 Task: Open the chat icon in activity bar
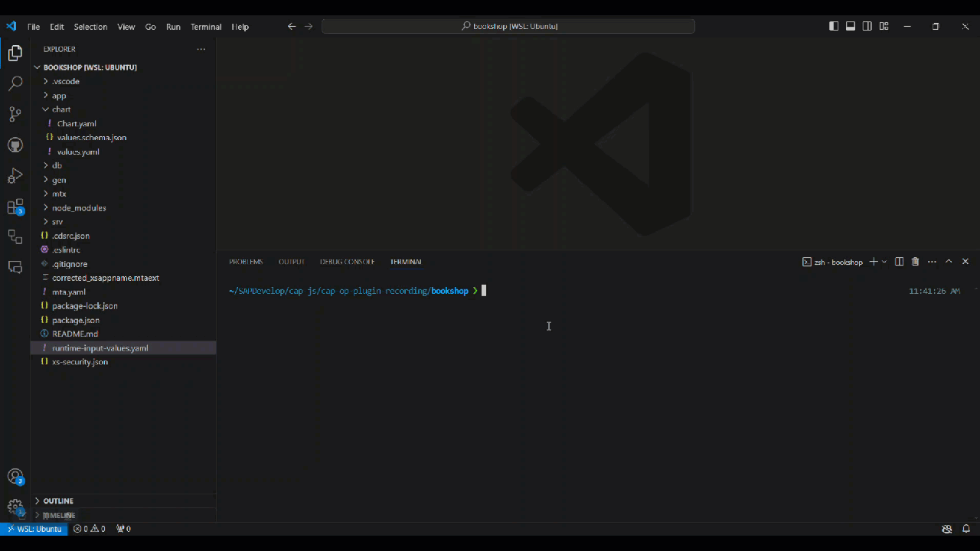tap(15, 267)
